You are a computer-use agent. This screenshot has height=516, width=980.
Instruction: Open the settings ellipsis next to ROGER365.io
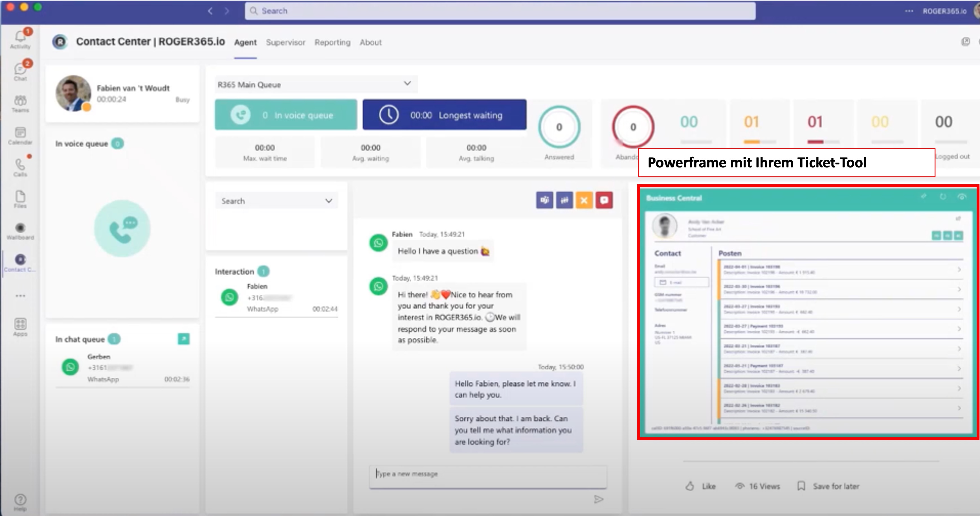[x=909, y=11]
